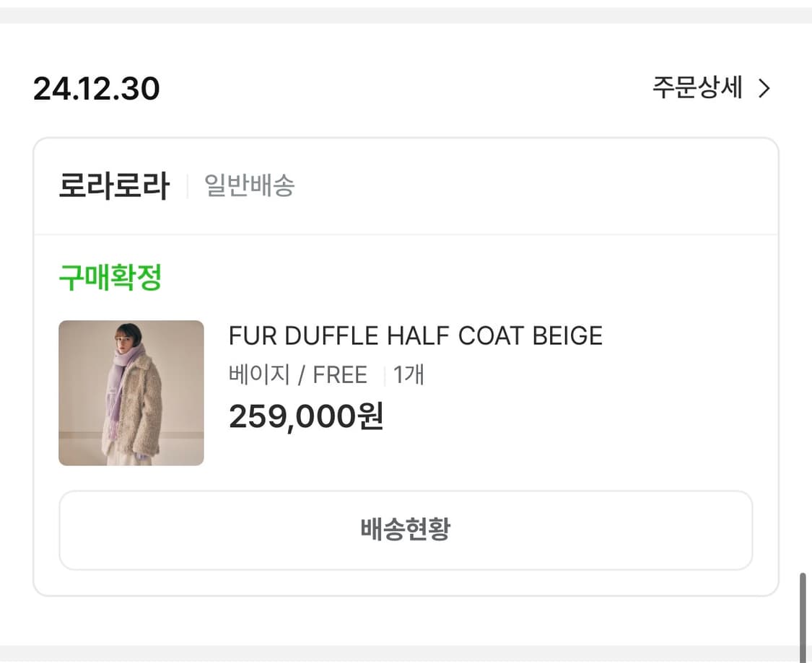Click the 일반배송 standard shipping label
The height and width of the screenshot is (663, 812).
click(248, 185)
